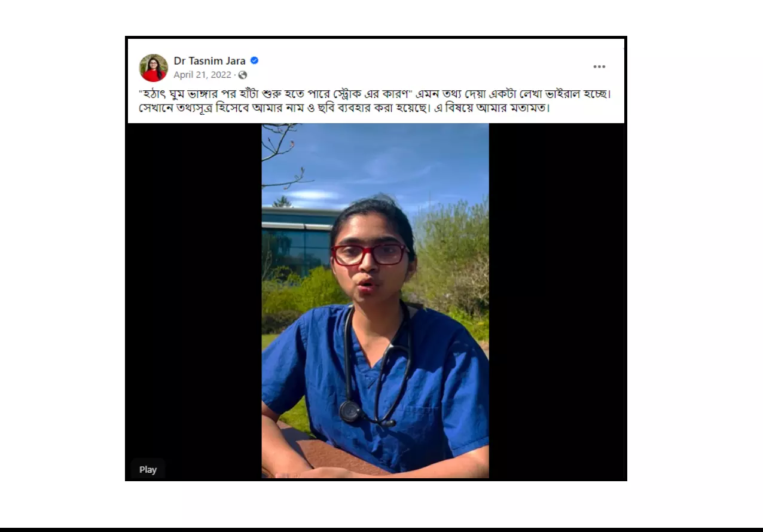The height and width of the screenshot is (532, 763).
Task: Play the video using the Play button
Action: coord(148,469)
